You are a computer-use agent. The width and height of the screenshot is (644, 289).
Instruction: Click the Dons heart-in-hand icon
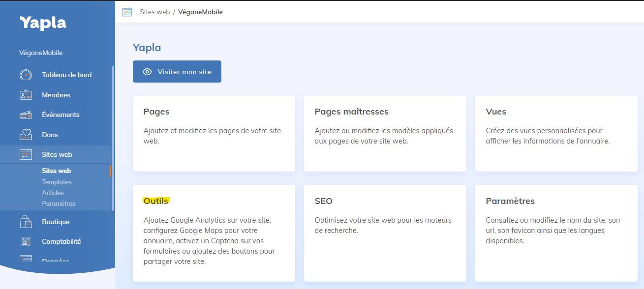[x=26, y=135]
